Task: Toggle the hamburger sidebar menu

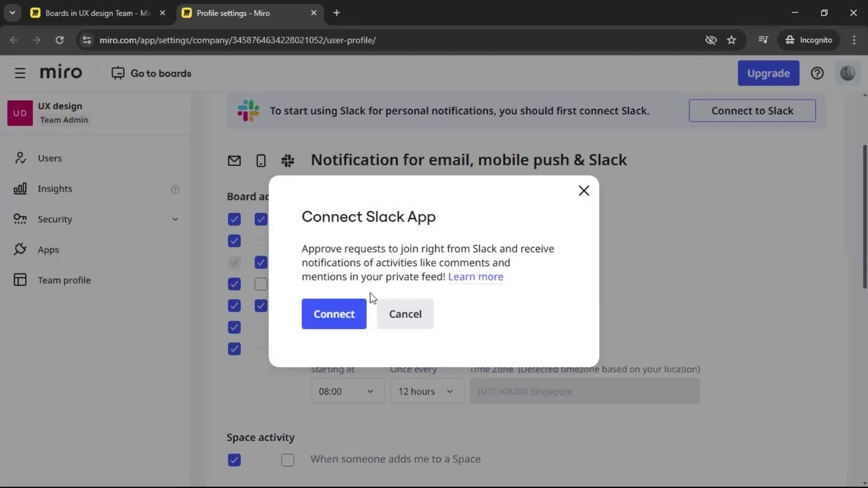Action: (20, 73)
